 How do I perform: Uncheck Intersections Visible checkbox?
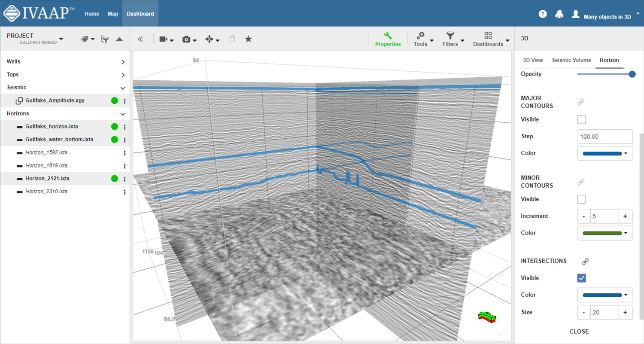(x=581, y=278)
